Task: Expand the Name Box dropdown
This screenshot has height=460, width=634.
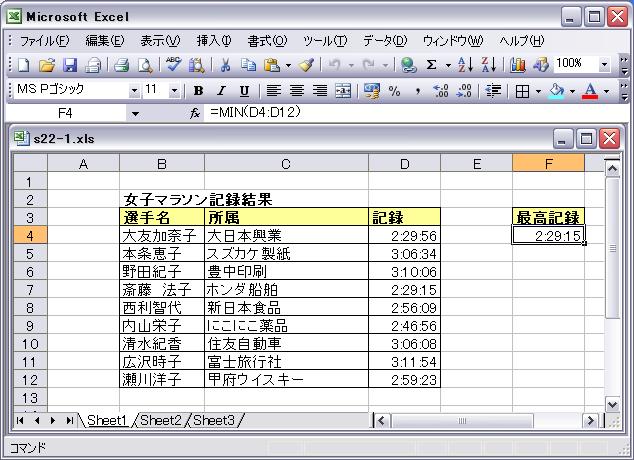Action: point(135,114)
